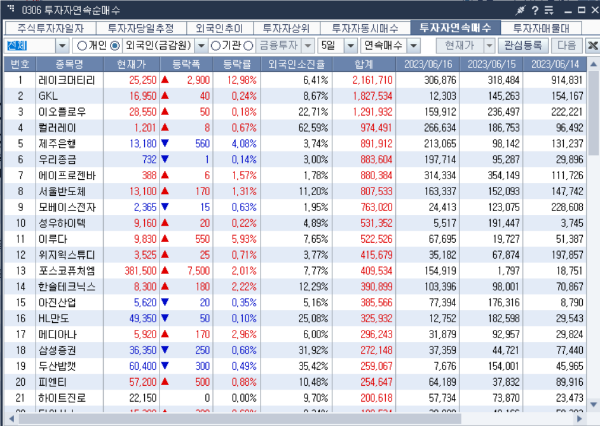Select stock row 메디아나
Viewport: 600px width, 426px height.
295,334
